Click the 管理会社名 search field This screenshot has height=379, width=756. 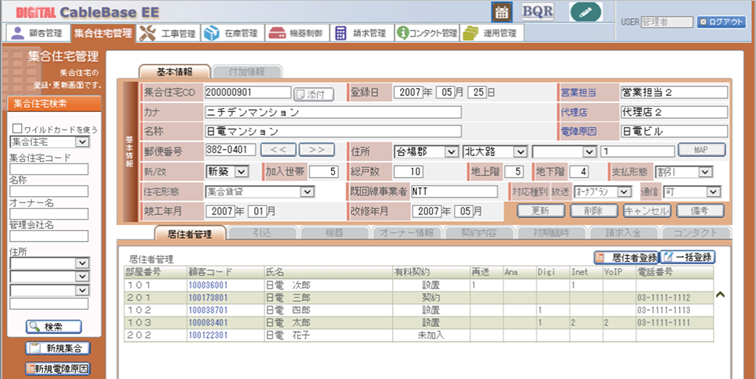(x=49, y=236)
